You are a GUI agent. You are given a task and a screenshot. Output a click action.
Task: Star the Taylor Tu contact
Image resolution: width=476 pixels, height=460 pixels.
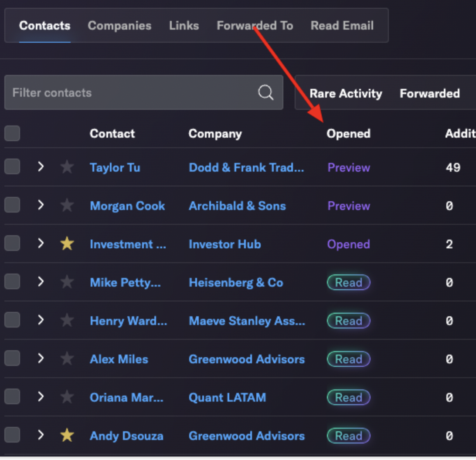(x=67, y=167)
